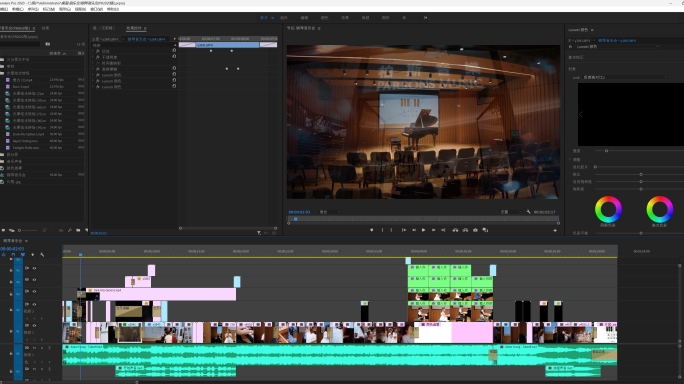
Task: Adjust the Look intensity slider handle
Action: click(x=606, y=151)
